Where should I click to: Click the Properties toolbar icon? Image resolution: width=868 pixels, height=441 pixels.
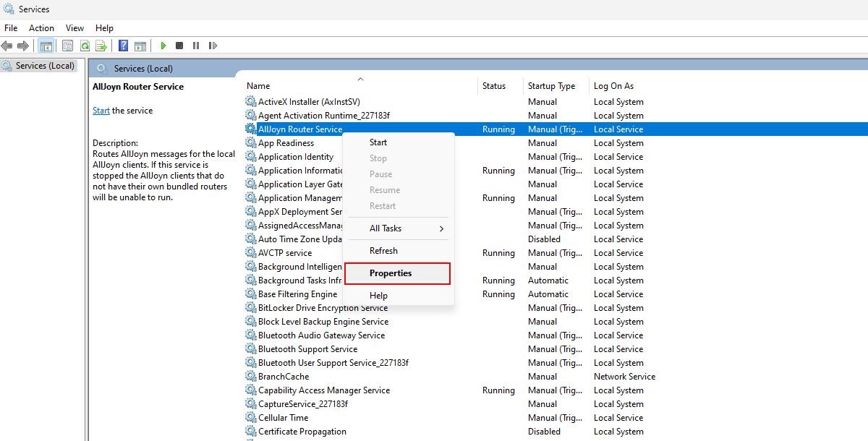[67, 46]
